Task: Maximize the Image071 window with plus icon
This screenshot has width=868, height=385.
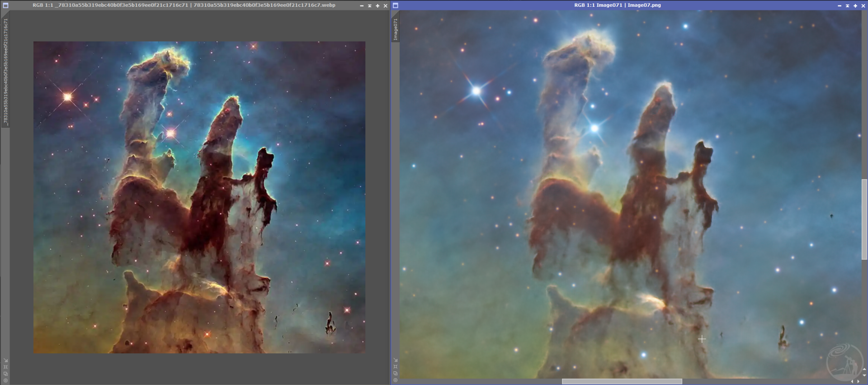Action: tap(855, 6)
